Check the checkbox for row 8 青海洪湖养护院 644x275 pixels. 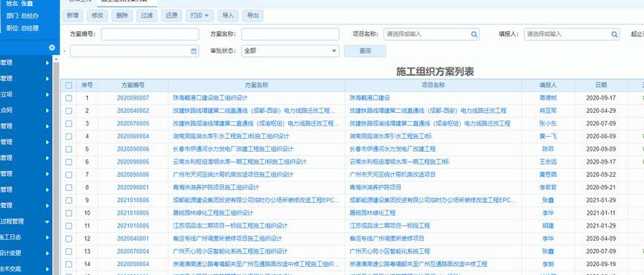[x=68, y=188]
